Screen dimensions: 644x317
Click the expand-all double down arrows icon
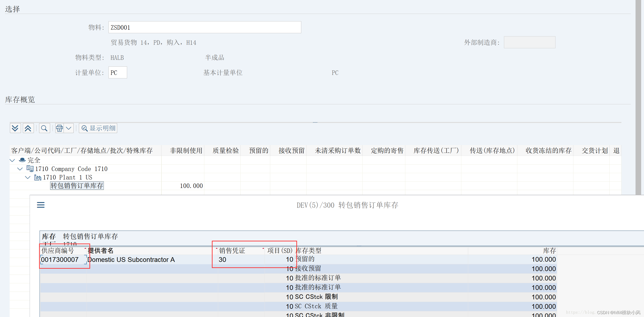[x=15, y=128]
